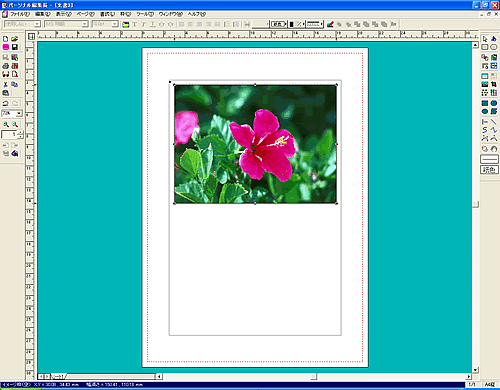Click the paint-fill icon in top toolbar
Viewport: 500px width, 390px height.
click(x=330, y=24)
